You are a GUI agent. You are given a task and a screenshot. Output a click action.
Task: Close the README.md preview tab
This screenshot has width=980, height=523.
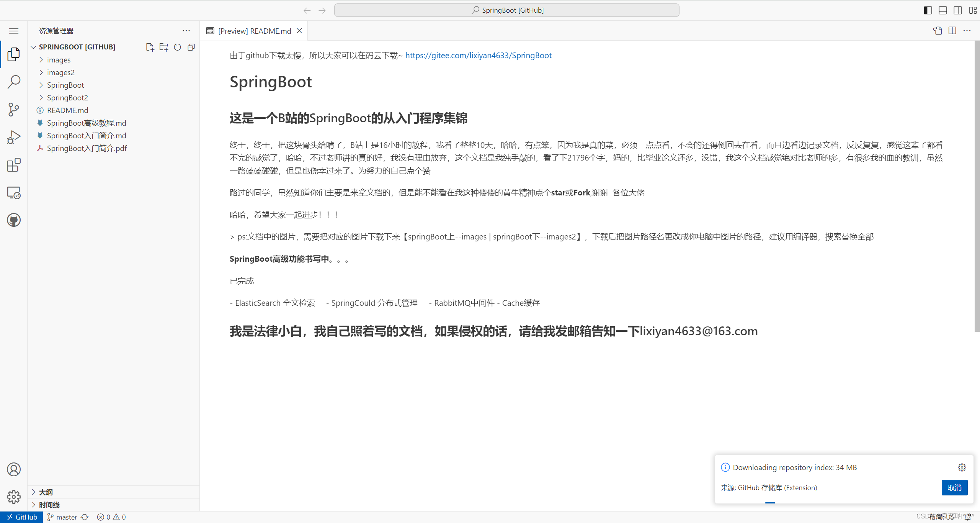point(299,31)
